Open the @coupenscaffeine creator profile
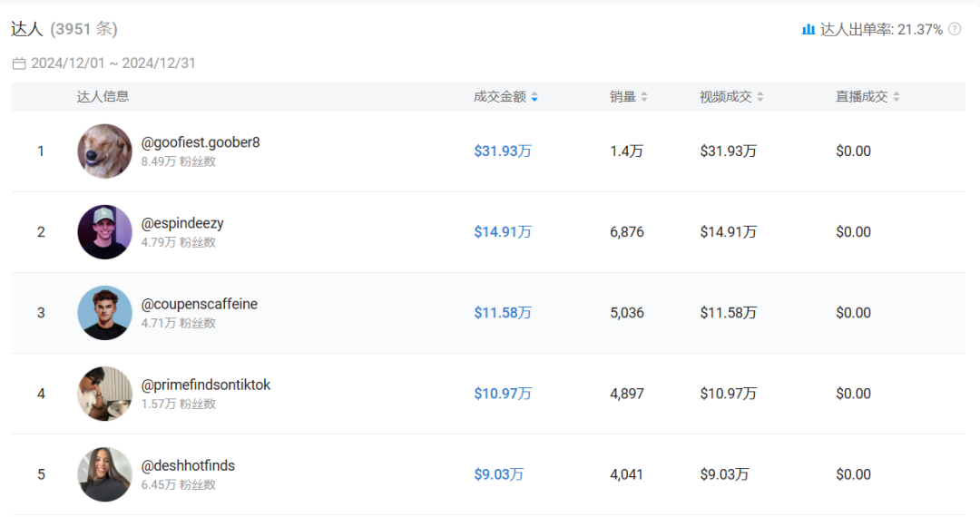Viewport: 980px width, 517px height. coord(200,304)
